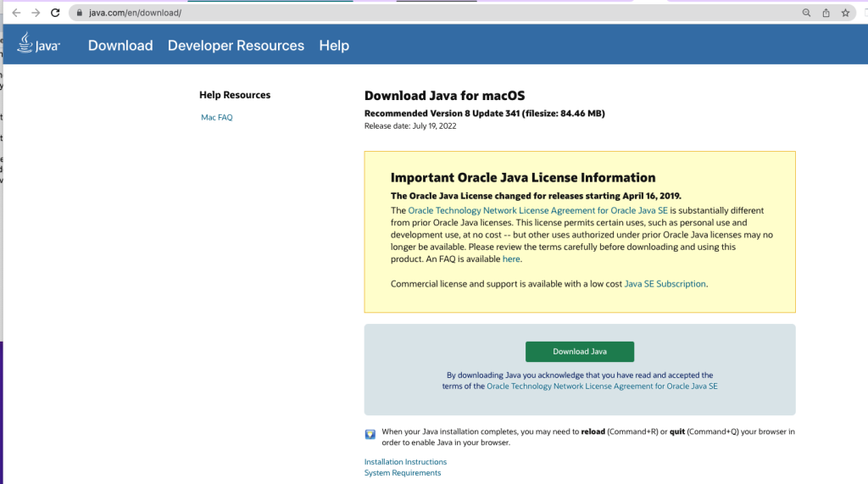Click the browser forward arrow
Screen dimensions: 868x484
(x=36, y=13)
